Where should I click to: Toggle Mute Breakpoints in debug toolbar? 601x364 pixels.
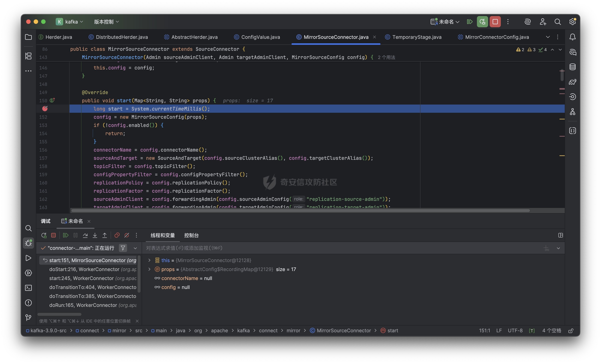click(x=127, y=235)
